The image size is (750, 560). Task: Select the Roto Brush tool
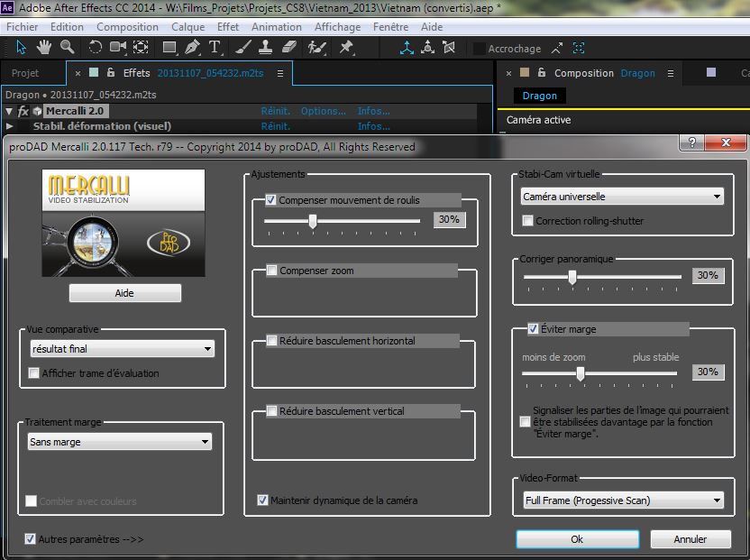[317, 48]
